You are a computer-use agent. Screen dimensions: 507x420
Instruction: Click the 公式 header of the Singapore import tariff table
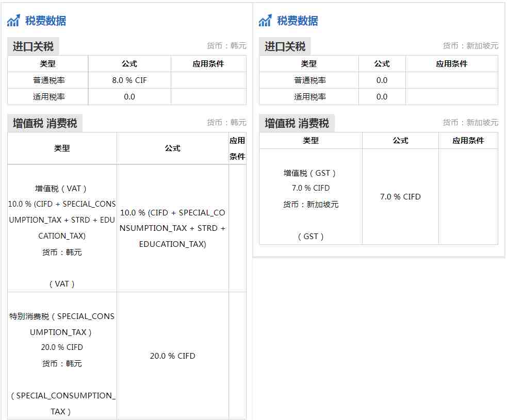pos(382,64)
